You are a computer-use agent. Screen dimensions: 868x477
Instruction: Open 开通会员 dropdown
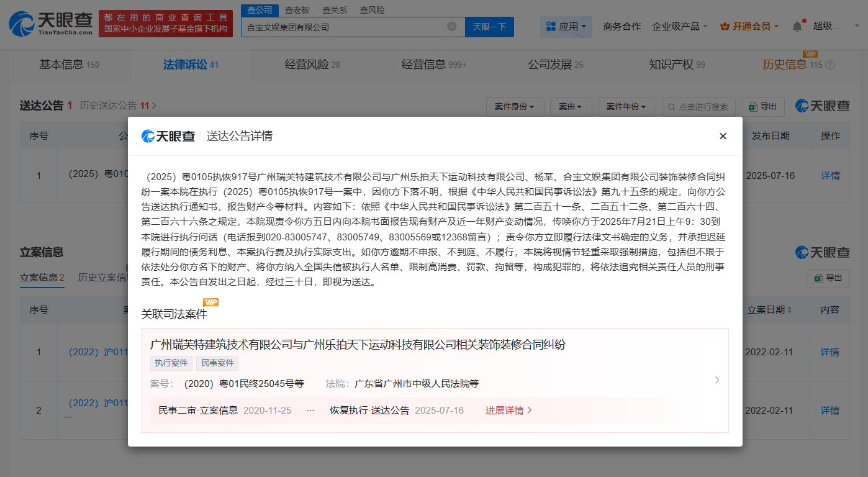click(749, 27)
